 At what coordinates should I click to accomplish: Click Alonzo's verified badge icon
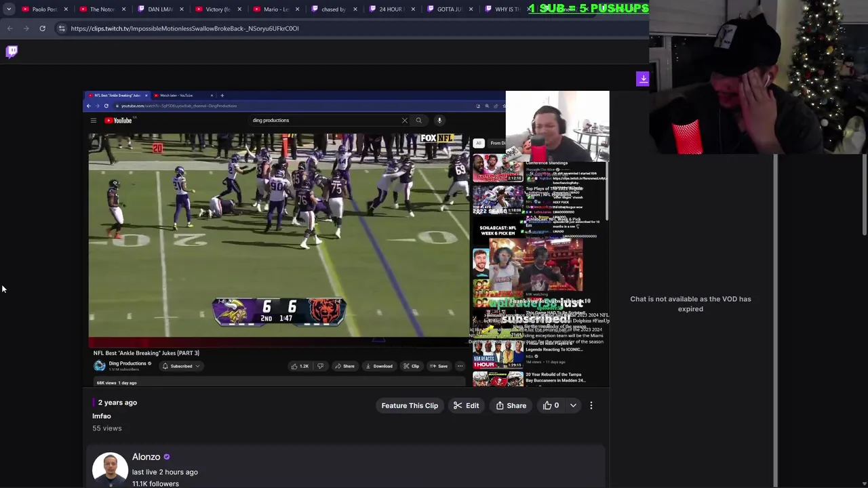pos(167,457)
